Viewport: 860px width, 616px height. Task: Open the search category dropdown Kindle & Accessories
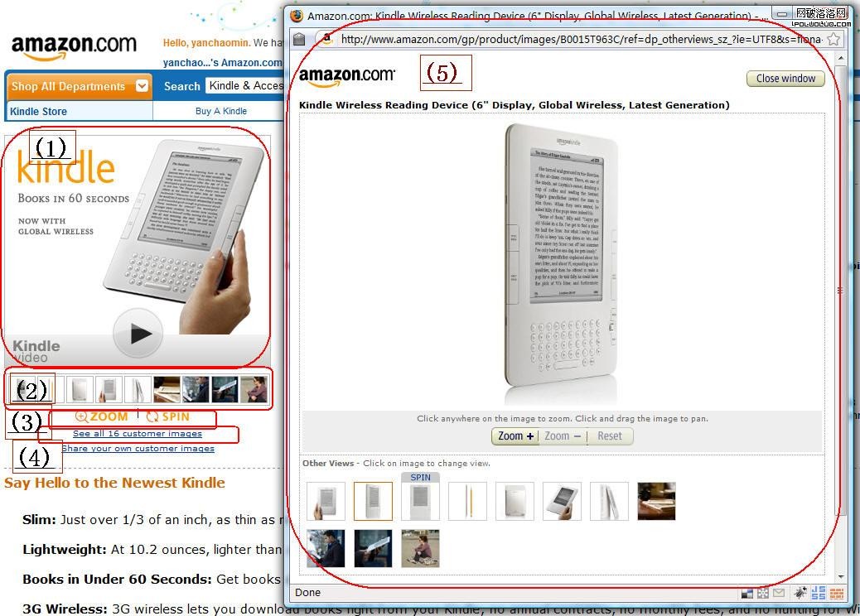(x=245, y=86)
